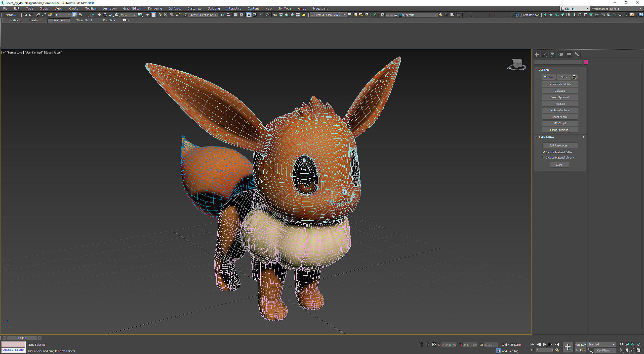Image resolution: width=644 pixels, height=354 pixels.
Task: Activate the Select Object tool
Action: (x=75, y=15)
